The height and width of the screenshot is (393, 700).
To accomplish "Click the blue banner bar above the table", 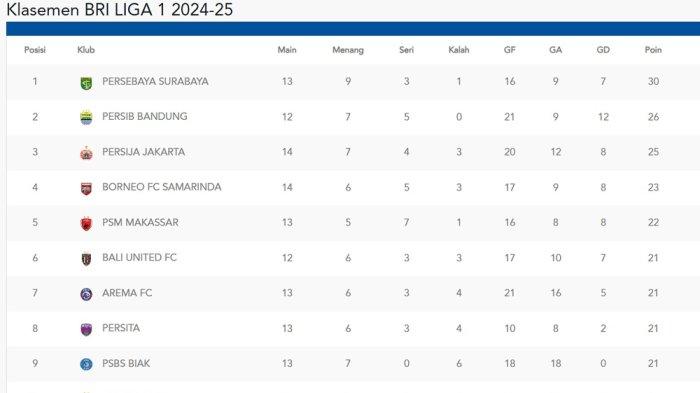I will click(x=353, y=29).
